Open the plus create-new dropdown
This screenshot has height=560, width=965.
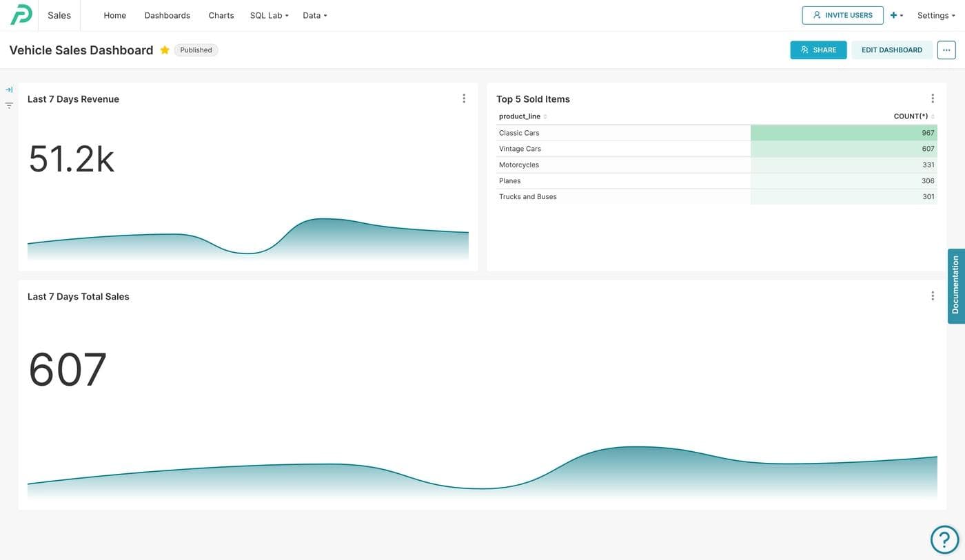tap(896, 15)
